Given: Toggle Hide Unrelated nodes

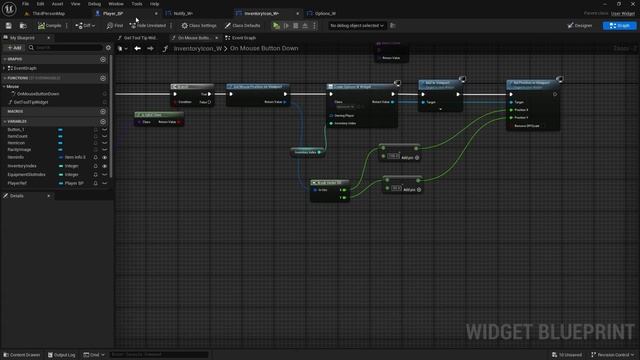Looking at the screenshot, I should point(148,26).
